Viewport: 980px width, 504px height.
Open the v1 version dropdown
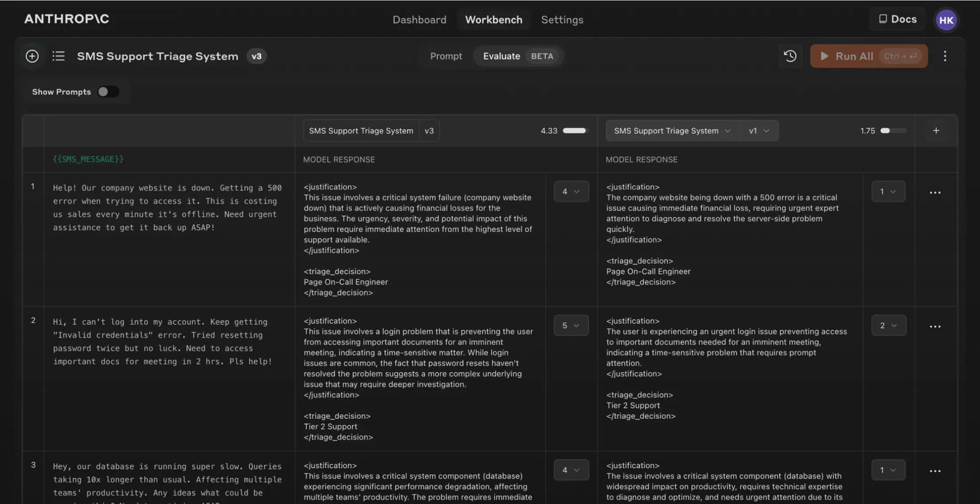coord(759,130)
